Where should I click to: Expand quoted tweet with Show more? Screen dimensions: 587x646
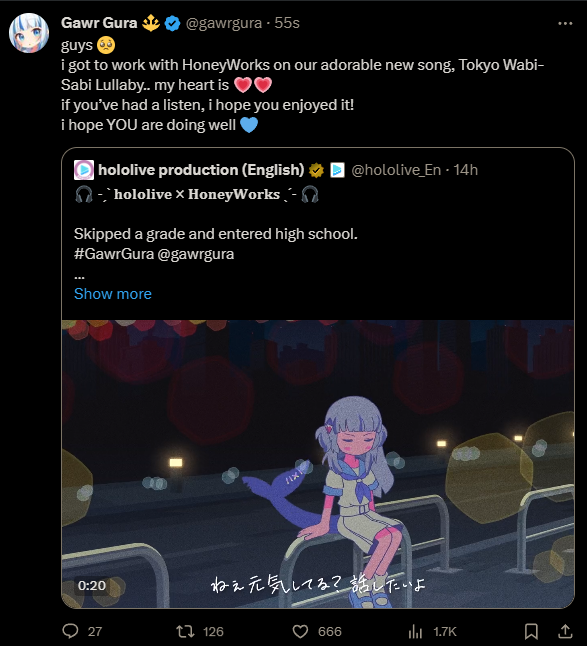coord(113,294)
